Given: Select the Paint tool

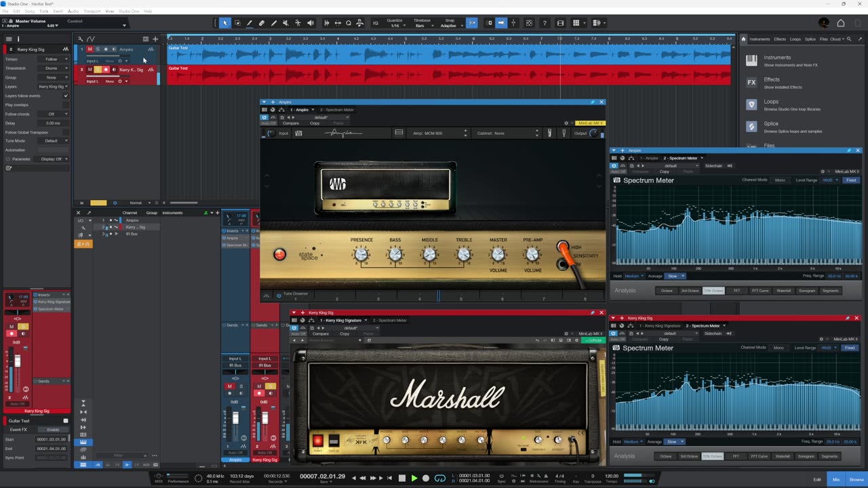Looking at the screenshot, I should [274, 23].
